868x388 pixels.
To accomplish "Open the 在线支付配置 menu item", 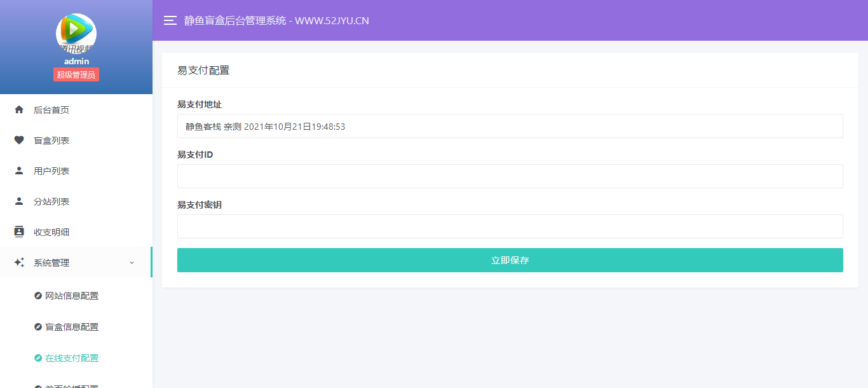I will [x=72, y=358].
